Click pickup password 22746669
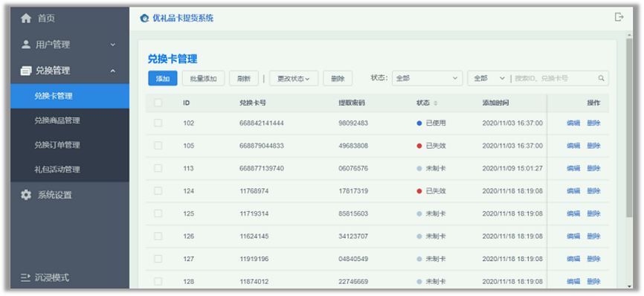644x296 pixels. click(353, 282)
